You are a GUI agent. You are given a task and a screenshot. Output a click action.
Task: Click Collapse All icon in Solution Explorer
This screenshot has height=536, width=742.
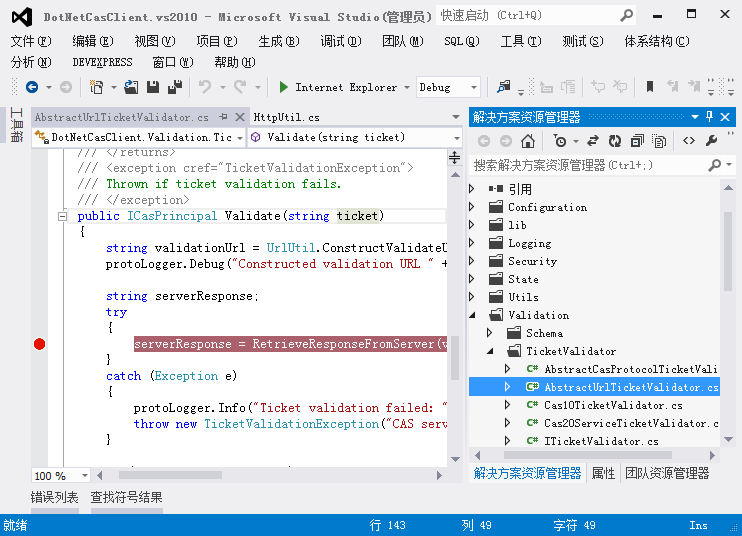click(x=637, y=141)
